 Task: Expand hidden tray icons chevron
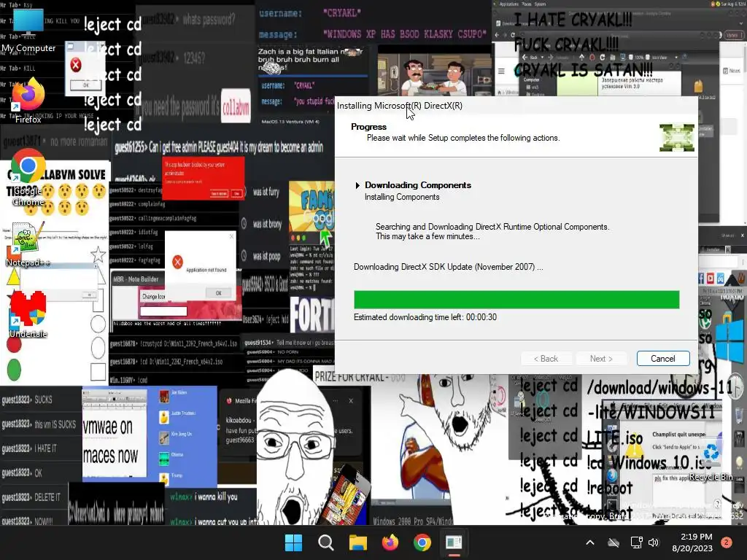(x=589, y=542)
